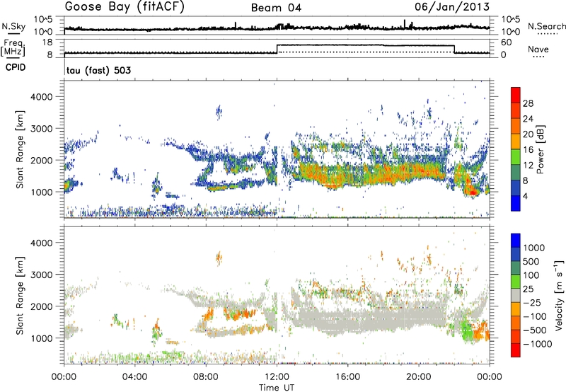Click the 'Power [dB]' color bar label
The image size is (566, 392).
tap(540, 150)
